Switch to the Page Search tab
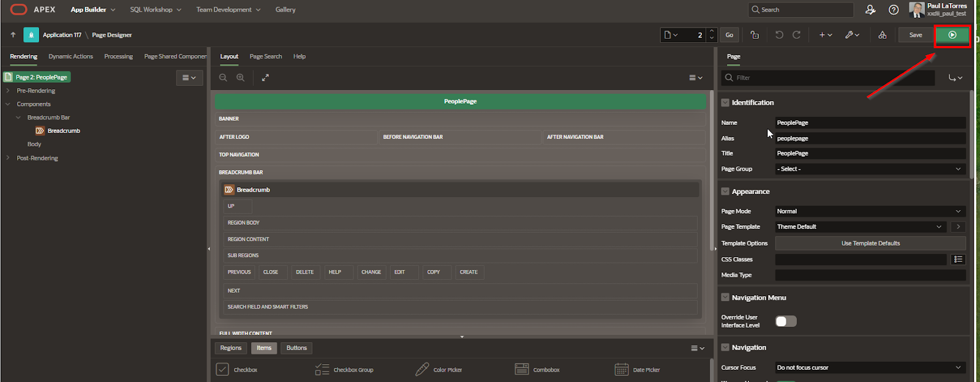The width and height of the screenshot is (980, 382). (x=266, y=56)
